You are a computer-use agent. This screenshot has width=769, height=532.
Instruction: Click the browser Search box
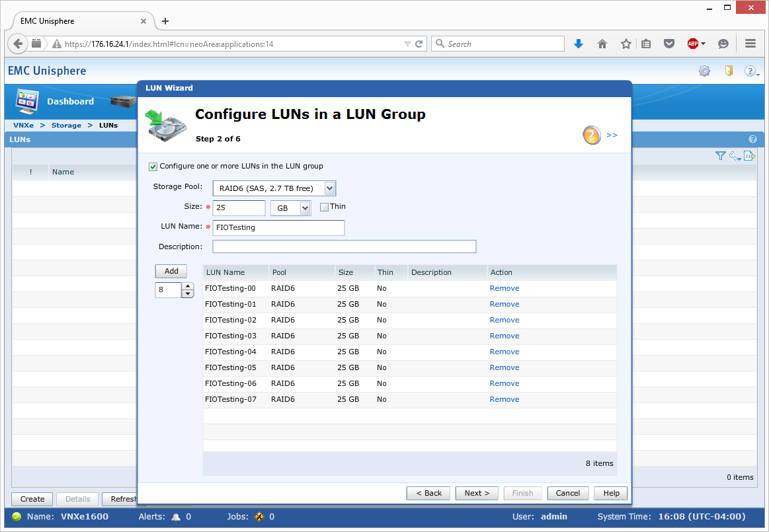(x=498, y=44)
